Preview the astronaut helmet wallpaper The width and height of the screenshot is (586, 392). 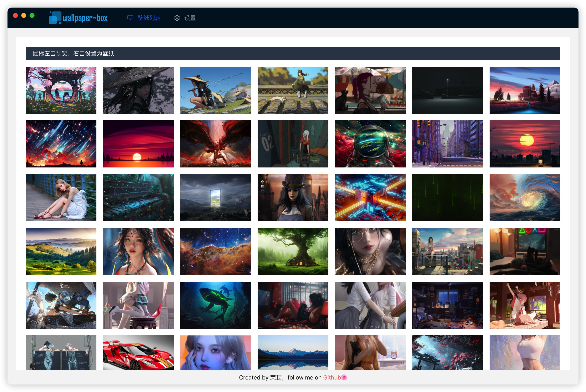pos(370,144)
